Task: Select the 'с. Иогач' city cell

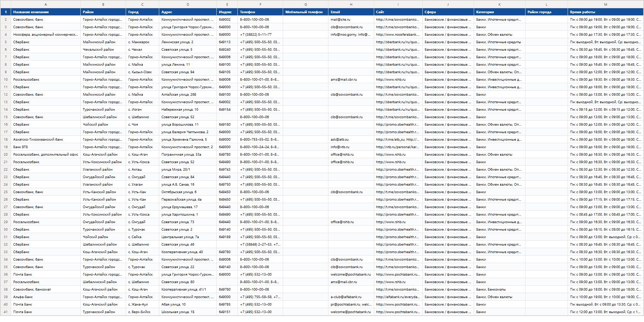Action: pos(142,110)
